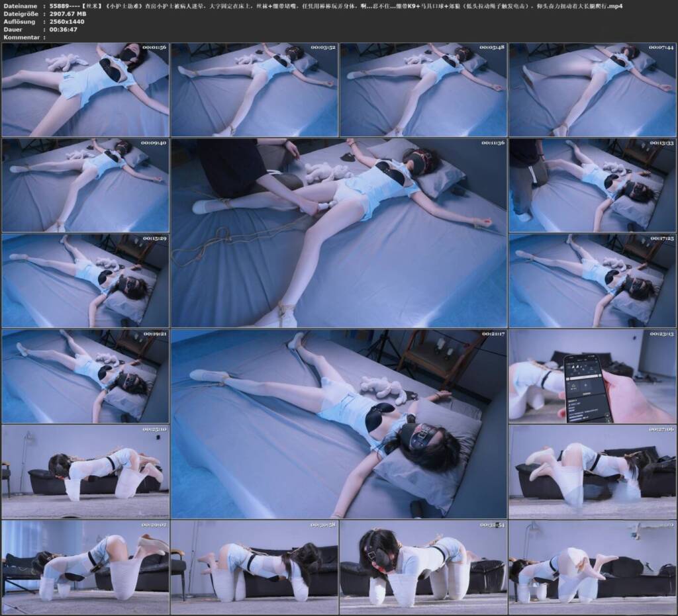Click the frame with timestamp 00:29:02
Screen dimensions: 678x616
tap(85, 567)
